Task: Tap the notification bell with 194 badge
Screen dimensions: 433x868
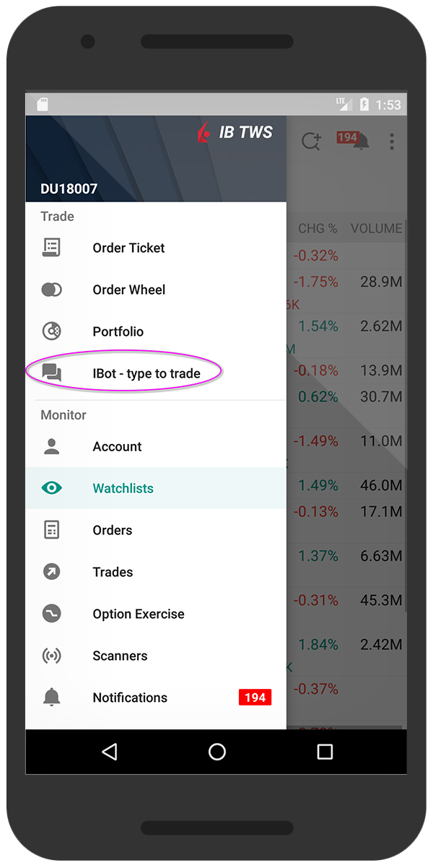Action: 361,142
